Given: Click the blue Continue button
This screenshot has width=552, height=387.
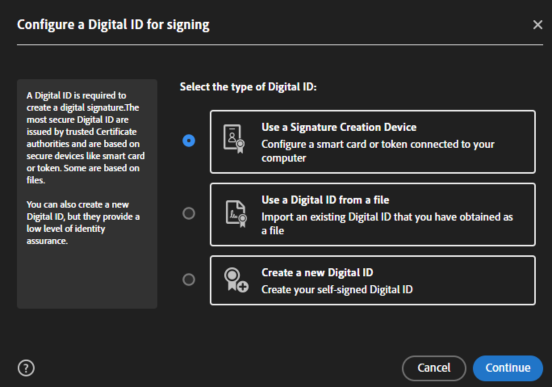Looking at the screenshot, I should 508,368.
